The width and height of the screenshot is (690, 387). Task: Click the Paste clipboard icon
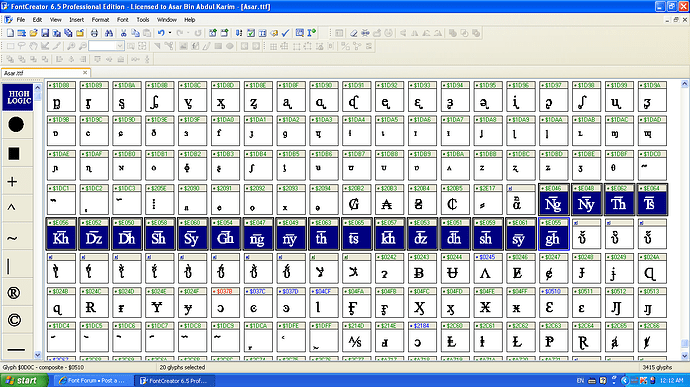pyautogui.click(x=147, y=33)
